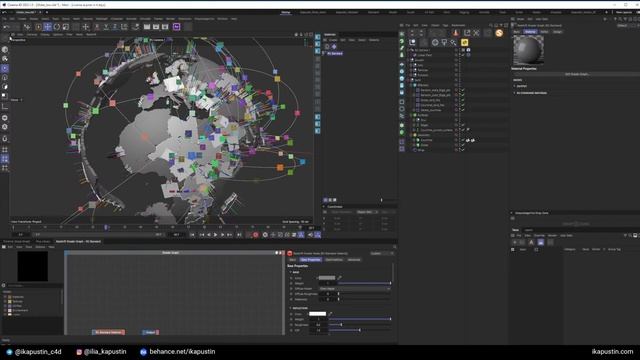This screenshot has height=360, width=640.
Task: Click the material preview sphere thumbnail
Action: pyautogui.click(x=529, y=50)
